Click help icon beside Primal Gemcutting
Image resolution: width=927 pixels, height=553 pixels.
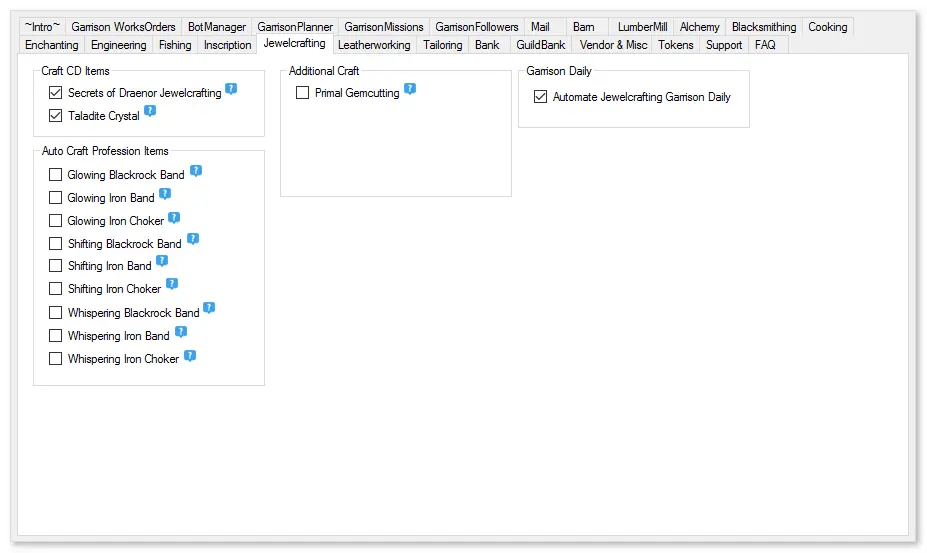coord(410,89)
